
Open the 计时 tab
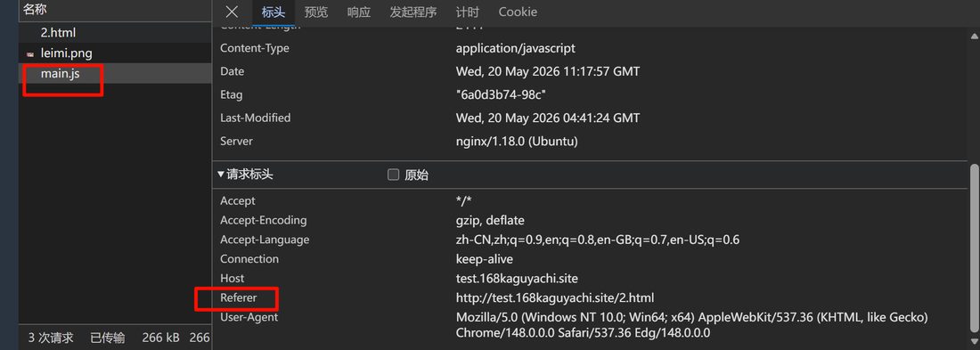coord(468,12)
